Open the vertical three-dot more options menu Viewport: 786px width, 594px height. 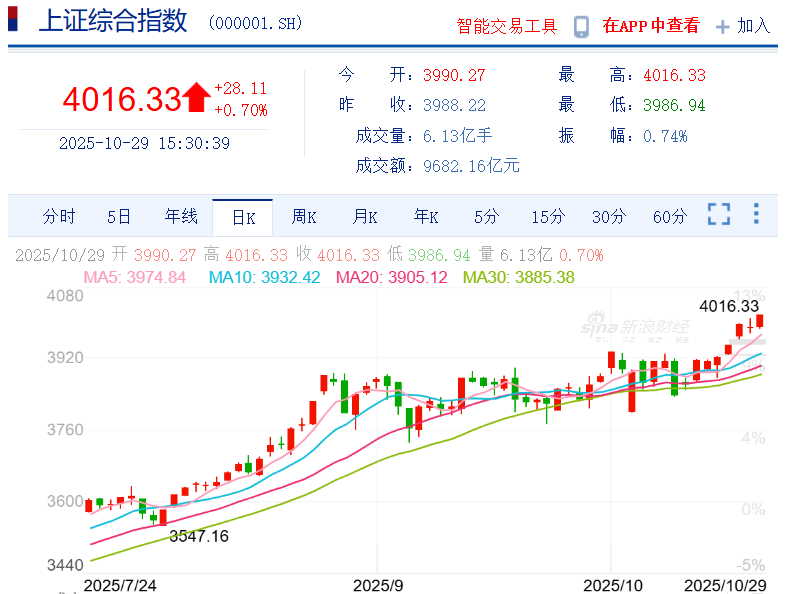click(756, 215)
